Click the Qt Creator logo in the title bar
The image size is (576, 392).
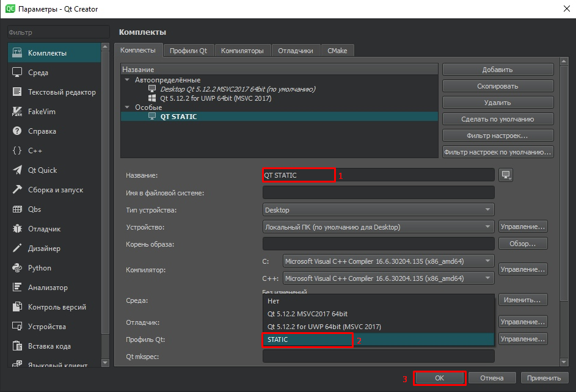point(10,9)
